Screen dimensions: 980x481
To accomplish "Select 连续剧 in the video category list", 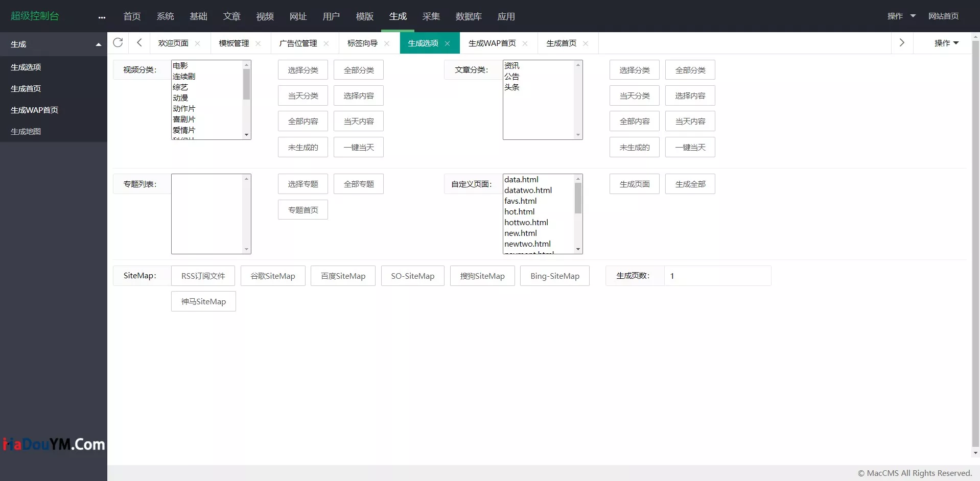I will point(184,77).
